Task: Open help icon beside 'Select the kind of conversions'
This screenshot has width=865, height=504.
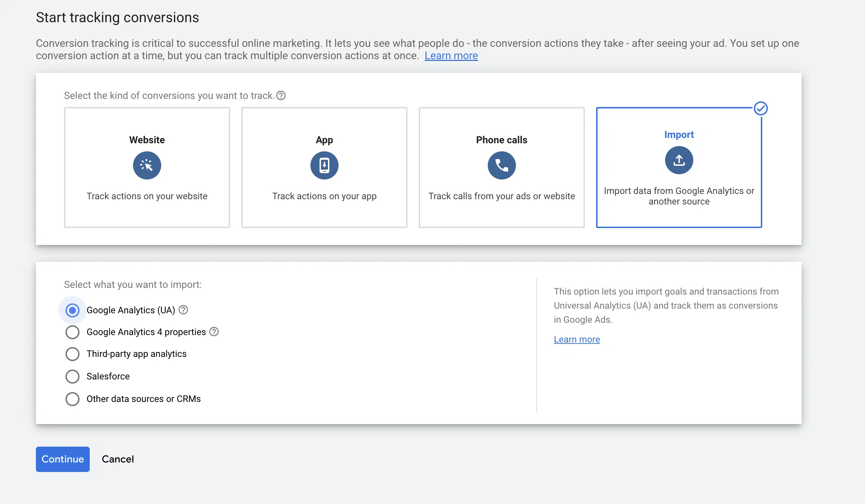Action: [281, 95]
